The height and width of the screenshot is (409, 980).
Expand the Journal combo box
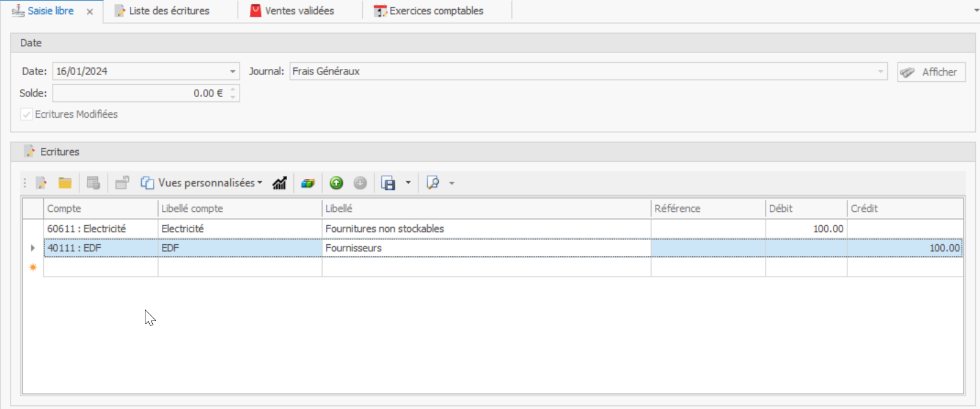coord(880,71)
